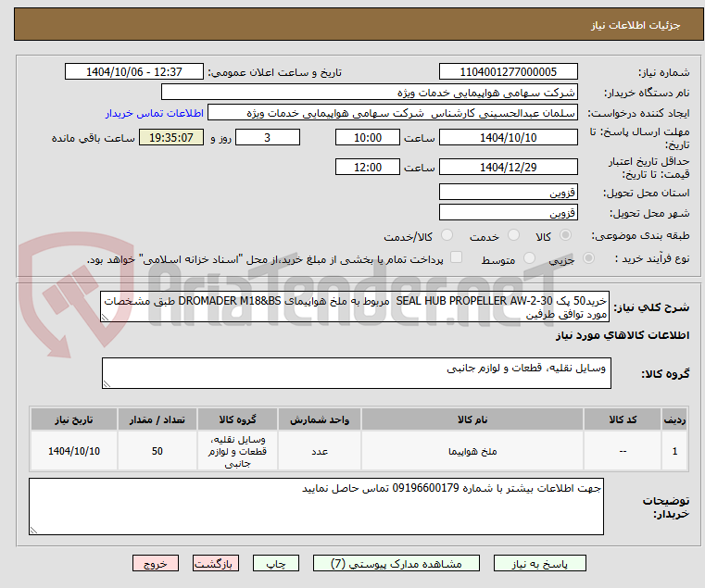The image size is (705, 588).
Task: Click the نام کالا column header
Action: pyautogui.click(x=472, y=419)
